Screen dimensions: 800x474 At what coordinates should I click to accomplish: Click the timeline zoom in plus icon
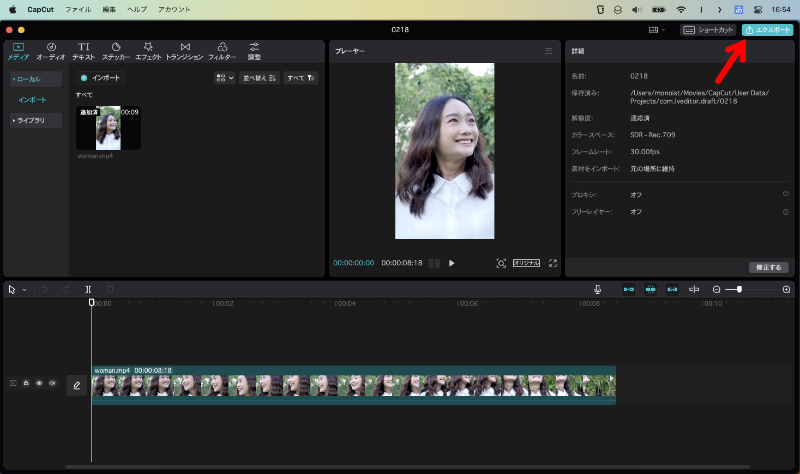(786, 289)
